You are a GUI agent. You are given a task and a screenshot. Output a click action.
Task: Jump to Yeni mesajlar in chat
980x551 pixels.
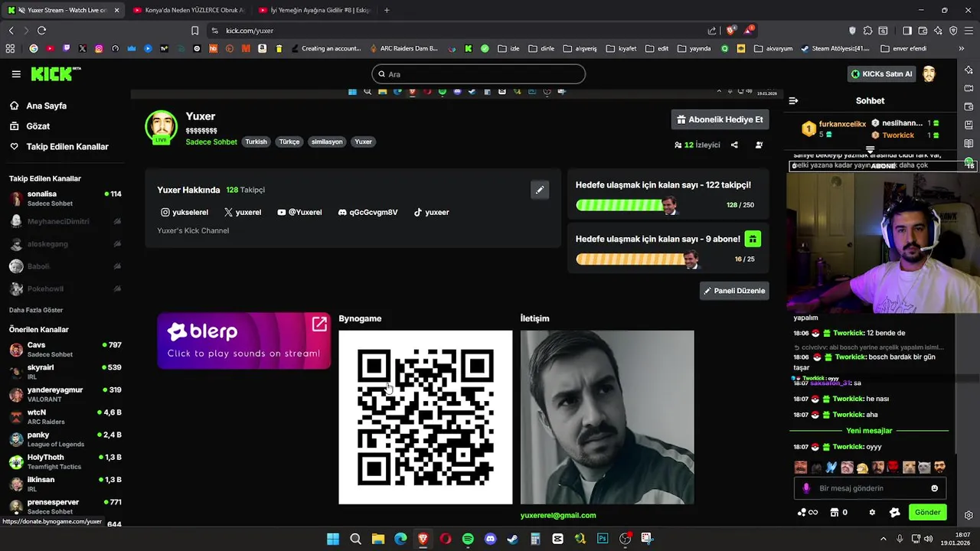[x=869, y=431]
